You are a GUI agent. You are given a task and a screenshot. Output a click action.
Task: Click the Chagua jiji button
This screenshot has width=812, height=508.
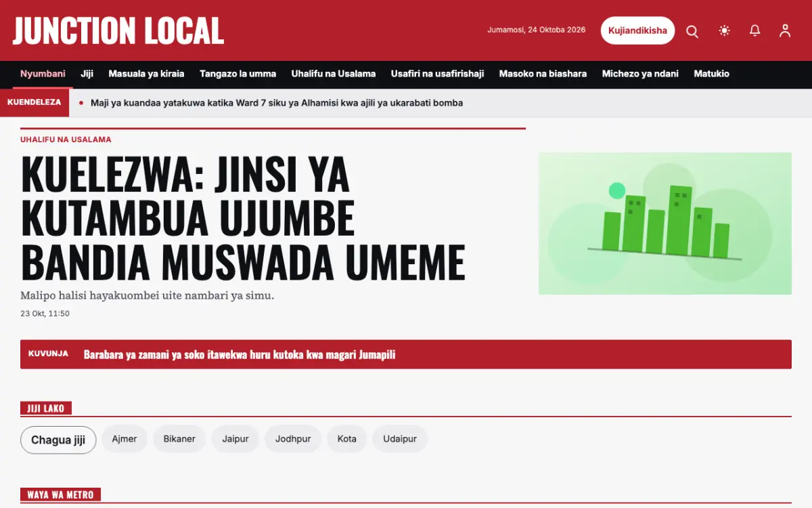[x=58, y=440]
